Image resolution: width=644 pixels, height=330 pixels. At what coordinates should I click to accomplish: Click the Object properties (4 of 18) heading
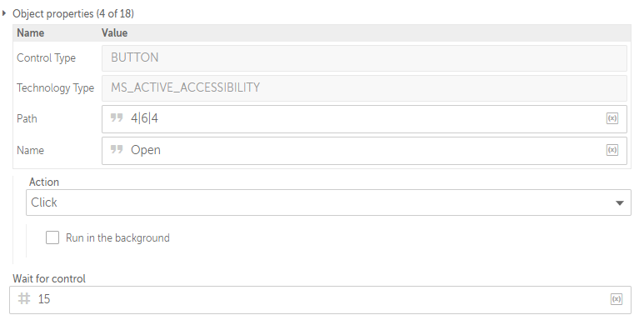pyautogui.click(x=73, y=13)
